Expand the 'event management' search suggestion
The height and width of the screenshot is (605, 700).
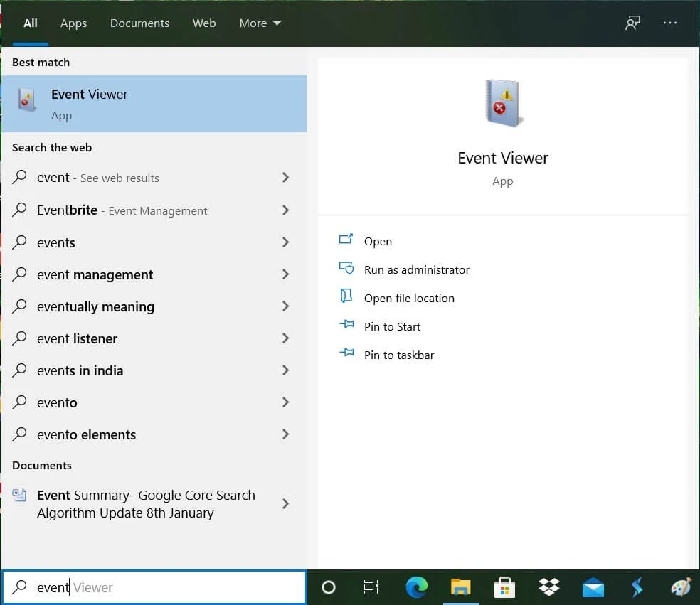coord(285,275)
